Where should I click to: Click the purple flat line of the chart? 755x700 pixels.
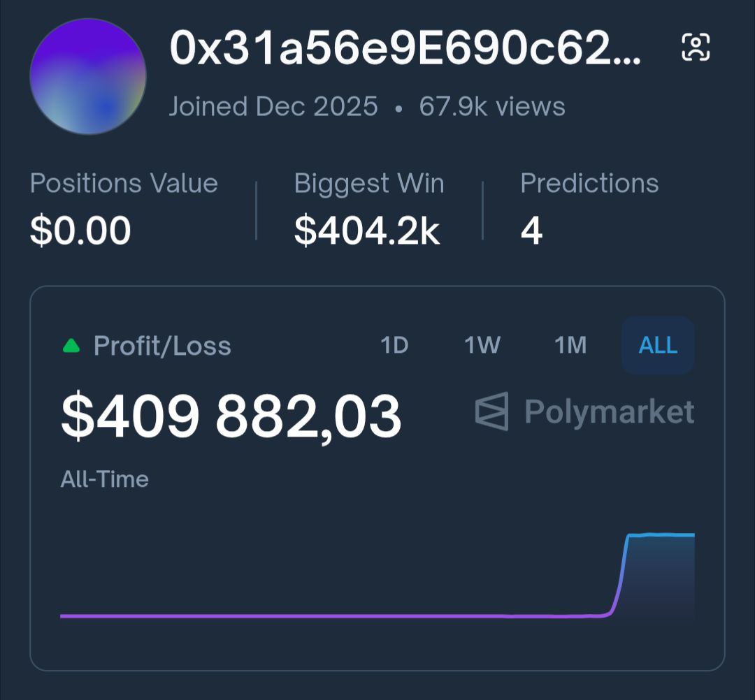point(315,615)
